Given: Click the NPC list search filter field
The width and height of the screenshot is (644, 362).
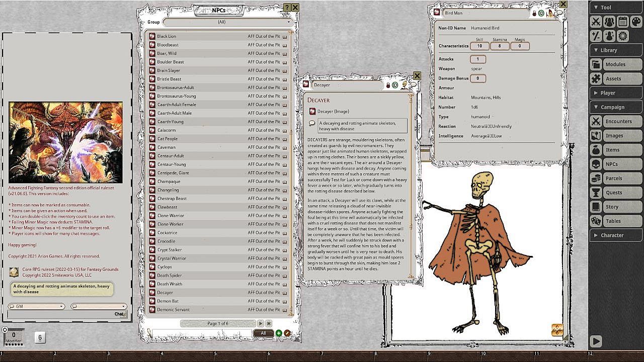Looking at the screenshot, I should click(201, 333).
